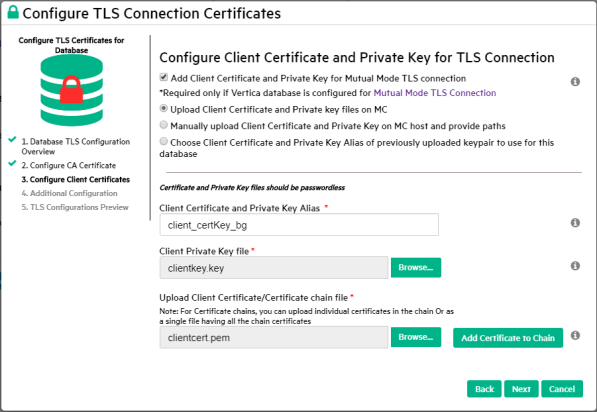Click Add Certificate to Chain button
The height and width of the screenshot is (412, 597).
pyautogui.click(x=508, y=338)
